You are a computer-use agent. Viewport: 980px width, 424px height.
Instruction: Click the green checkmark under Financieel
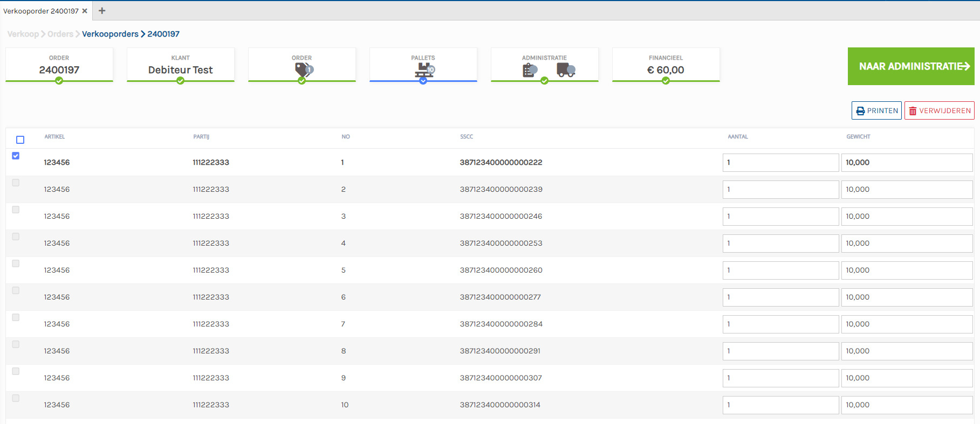pyautogui.click(x=666, y=81)
